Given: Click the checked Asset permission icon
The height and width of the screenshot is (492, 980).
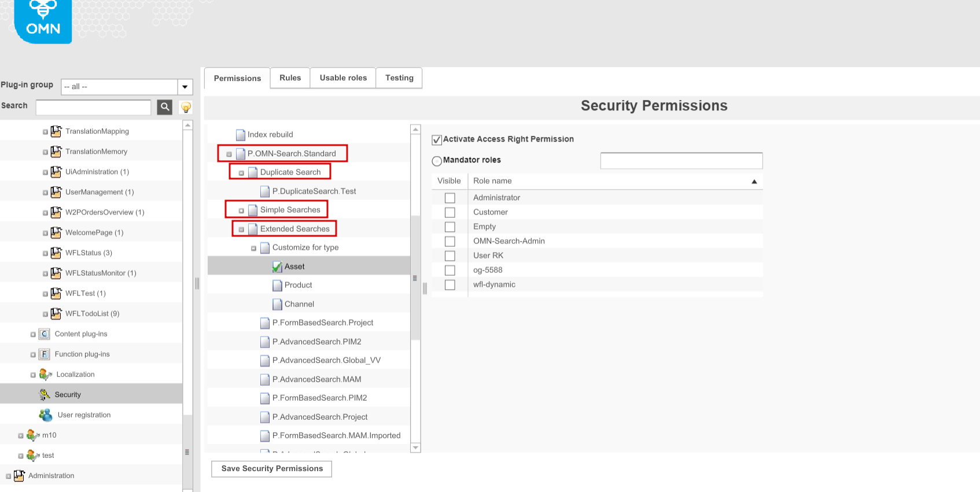Looking at the screenshot, I should (x=277, y=267).
